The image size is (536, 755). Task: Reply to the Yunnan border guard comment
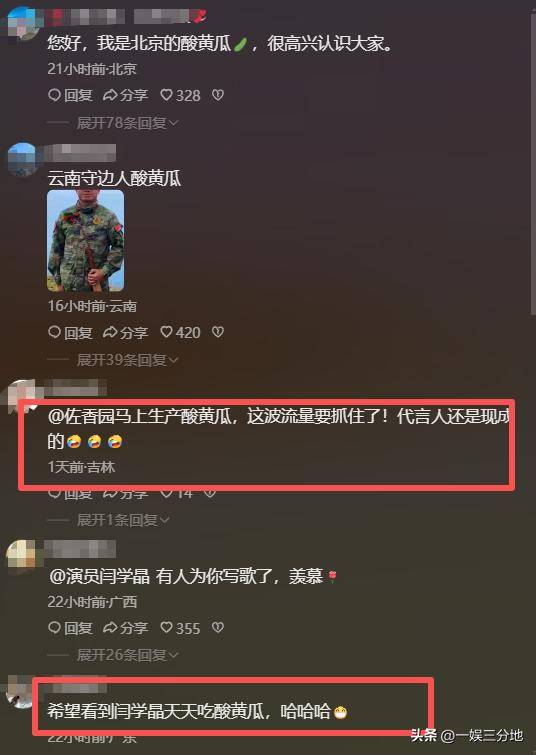pyautogui.click(x=70, y=332)
